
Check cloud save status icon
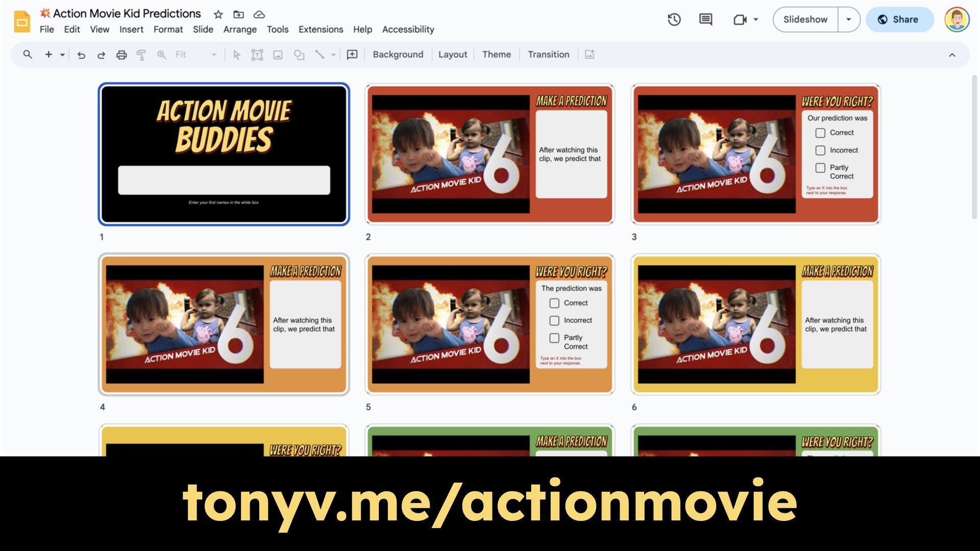tap(259, 14)
